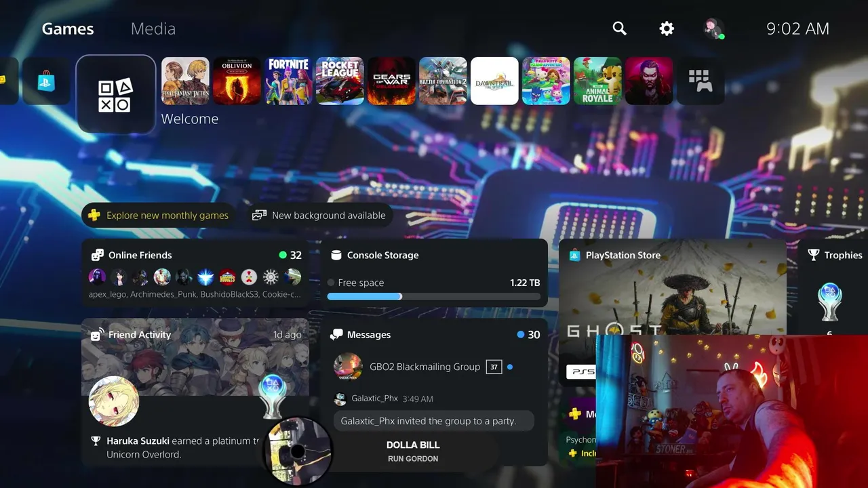Select the first online friend avatar

97,277
